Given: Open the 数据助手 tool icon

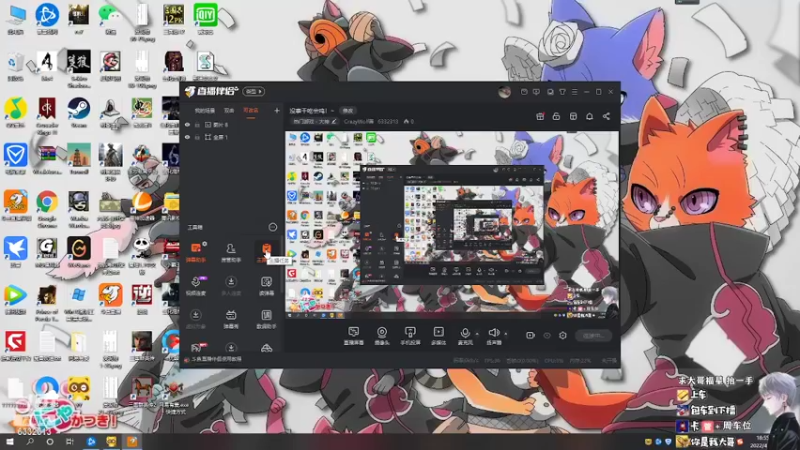Looking at the screenshot, I should point(266,319).
